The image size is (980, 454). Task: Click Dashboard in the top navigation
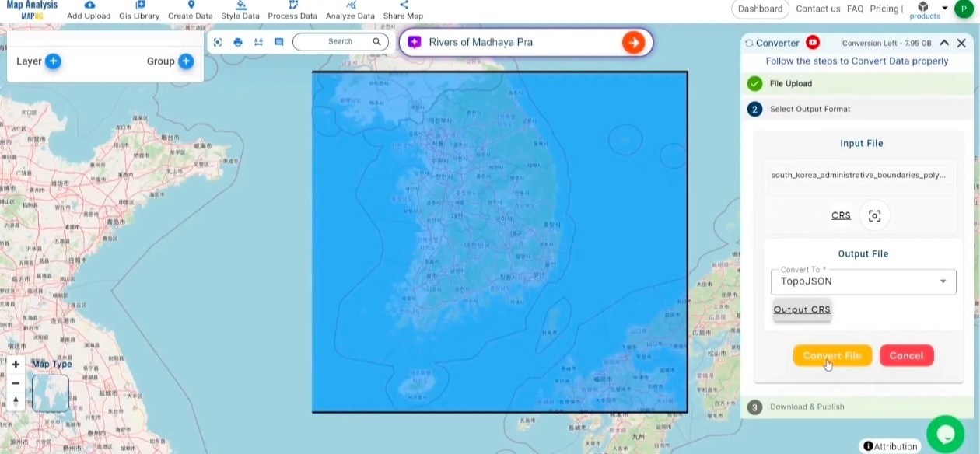point(760,9)
